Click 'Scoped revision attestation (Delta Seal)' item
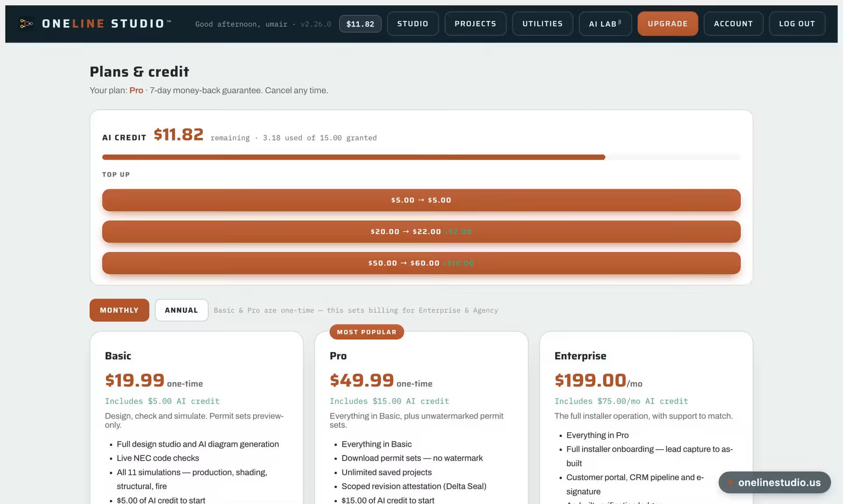The width and height of the screenshot is (843, 504). (x=414, y=486)
